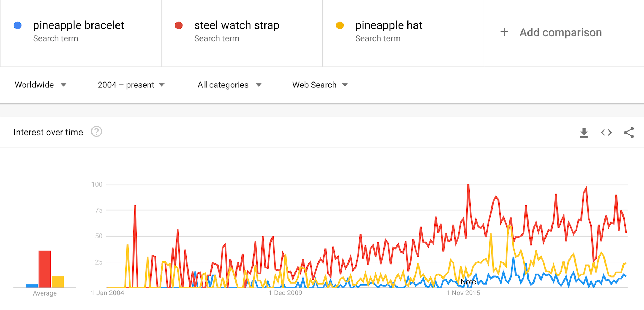
Task: Open the embed code icon
Action: point(606,133)
